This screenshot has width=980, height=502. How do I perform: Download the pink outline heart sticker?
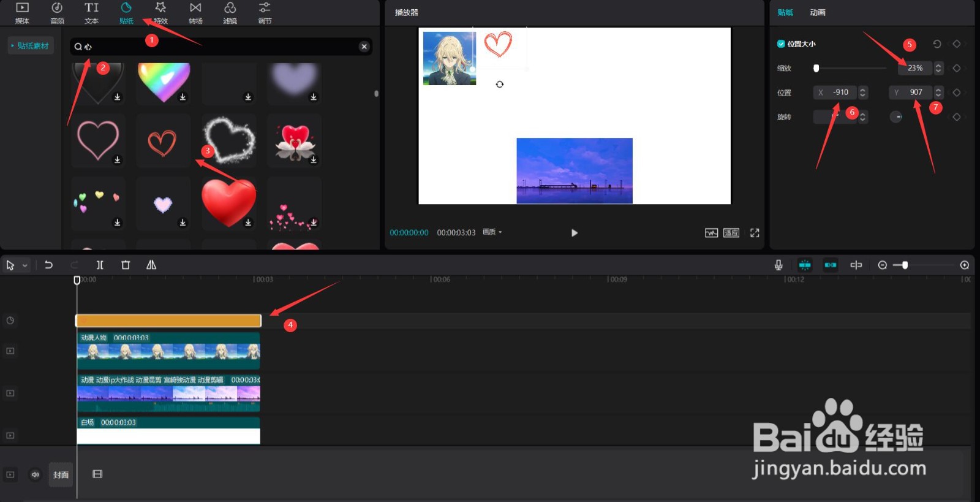coord(117,160)
